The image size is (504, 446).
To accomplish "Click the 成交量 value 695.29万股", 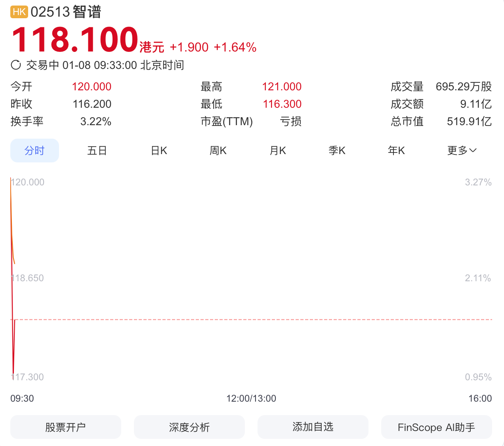I will pyautogui.click(x=464, y=86).
